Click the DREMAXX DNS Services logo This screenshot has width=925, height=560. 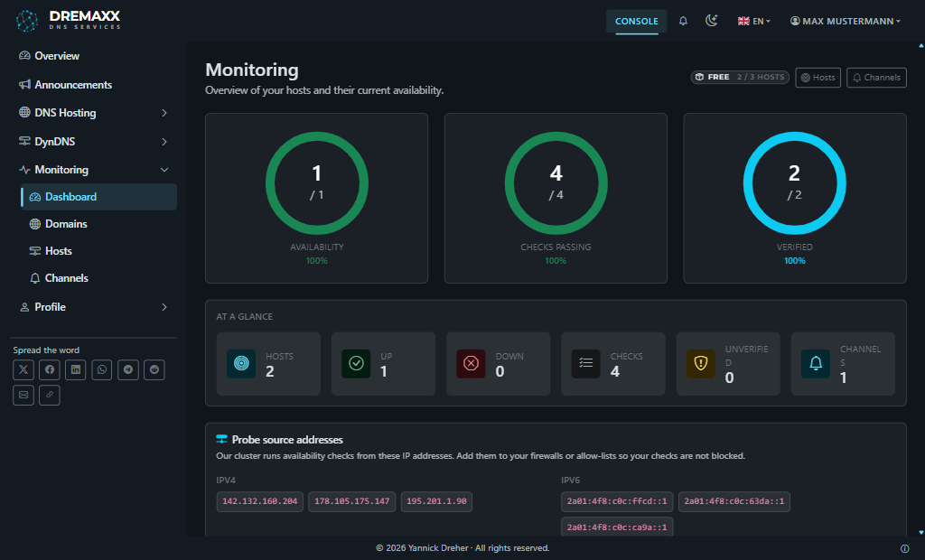point(68,20)
